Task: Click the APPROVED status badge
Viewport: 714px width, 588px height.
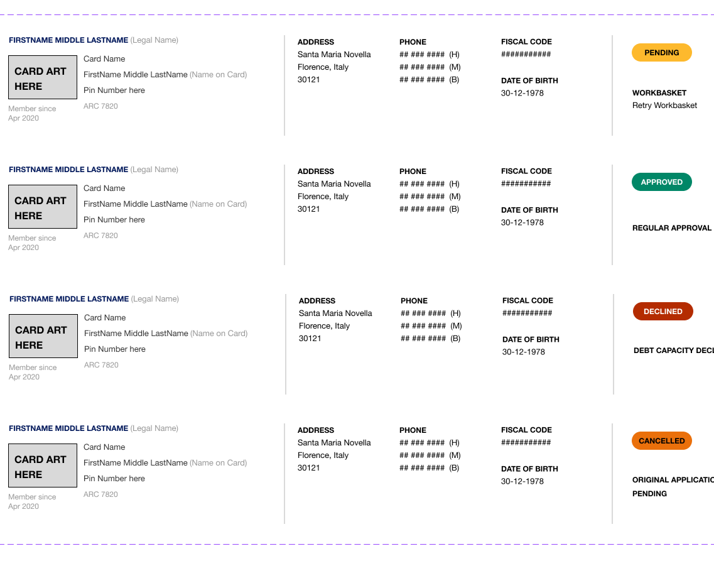Action: 661,182
